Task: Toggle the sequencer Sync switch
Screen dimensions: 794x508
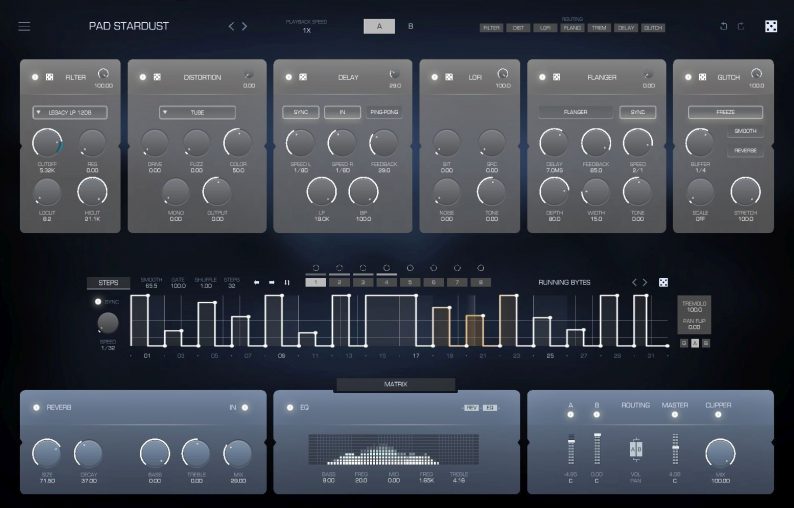Action: coord(98,301)
